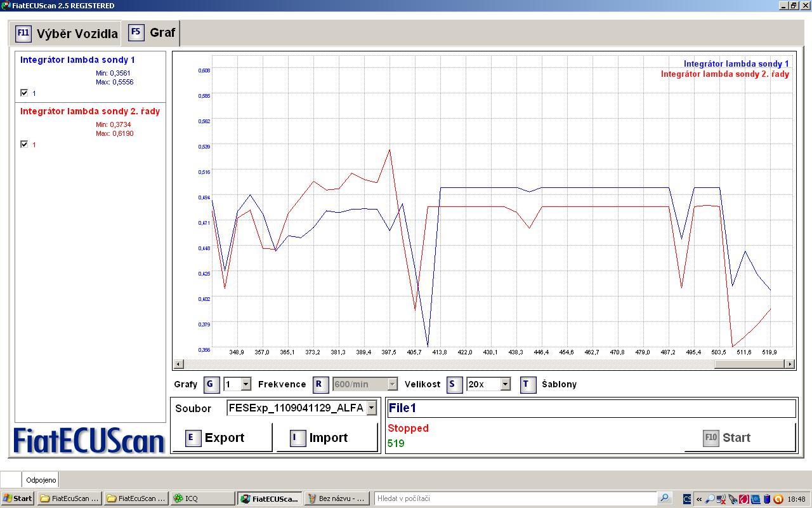Expand the Soubor file dropdown

[372, 408]
